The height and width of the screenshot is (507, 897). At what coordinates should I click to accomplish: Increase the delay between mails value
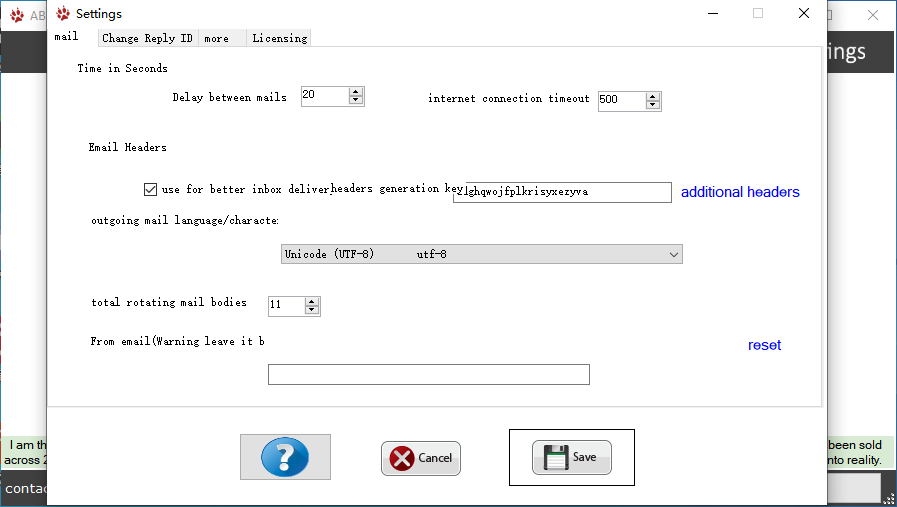click(355, 92)
